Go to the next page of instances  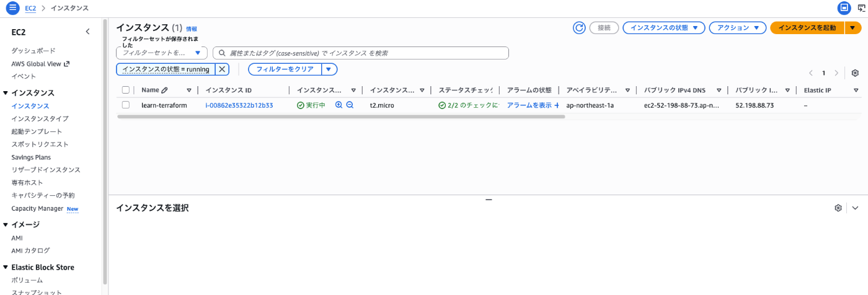click(836, 73)
